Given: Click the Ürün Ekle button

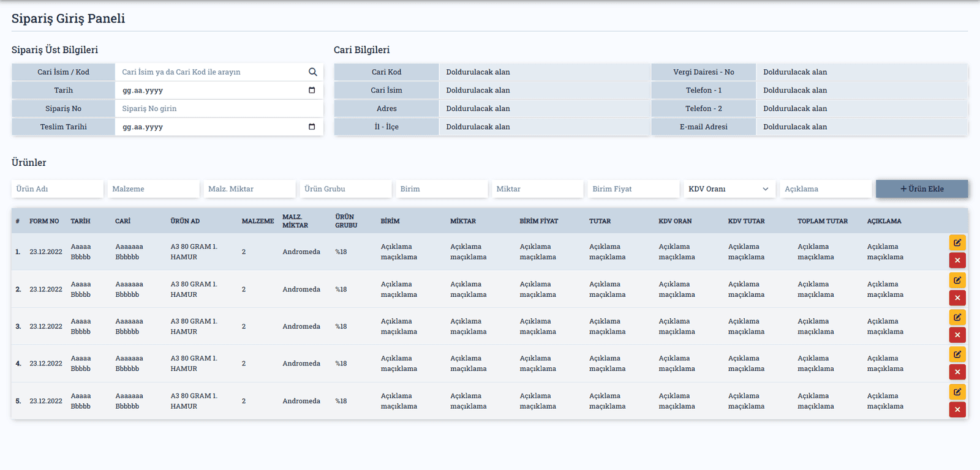Looking at the screenshot, I should [x=922, y=189].
